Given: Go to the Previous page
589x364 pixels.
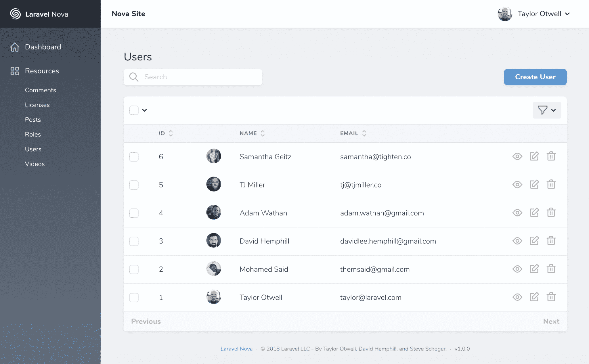Looking at the screenshot, I should (x=146, y=321).
